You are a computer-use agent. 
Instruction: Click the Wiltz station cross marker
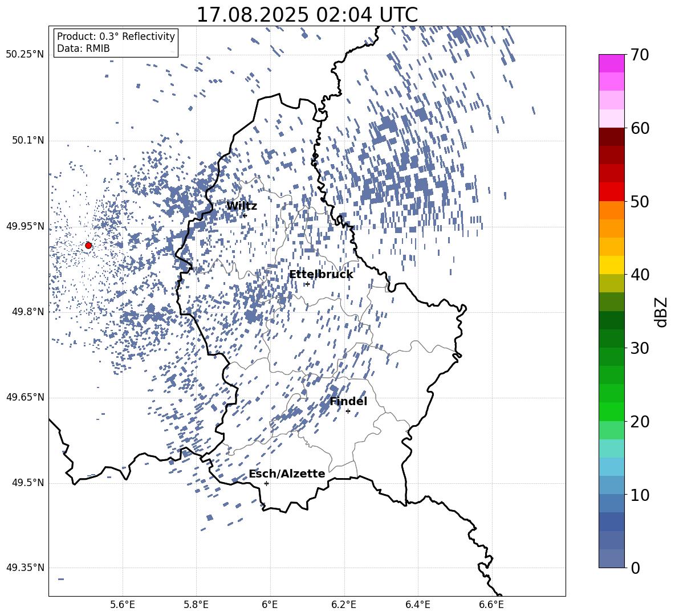coord(245,215)
